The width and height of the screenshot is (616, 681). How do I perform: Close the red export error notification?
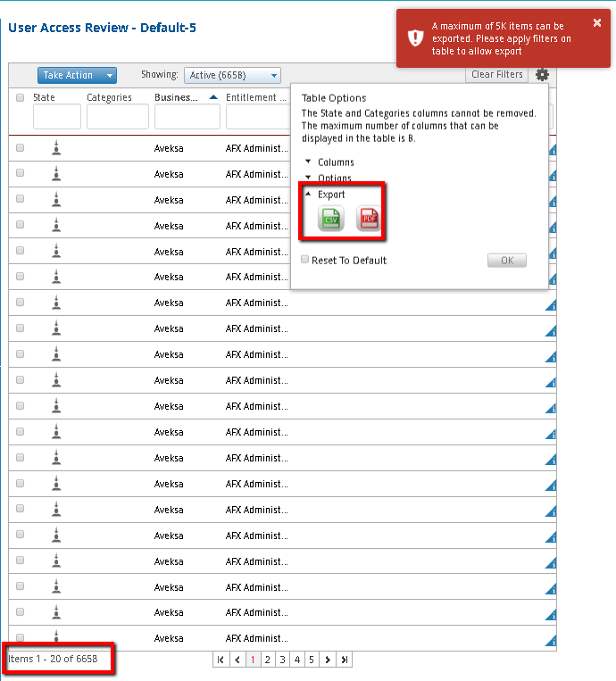click(597, 23)
